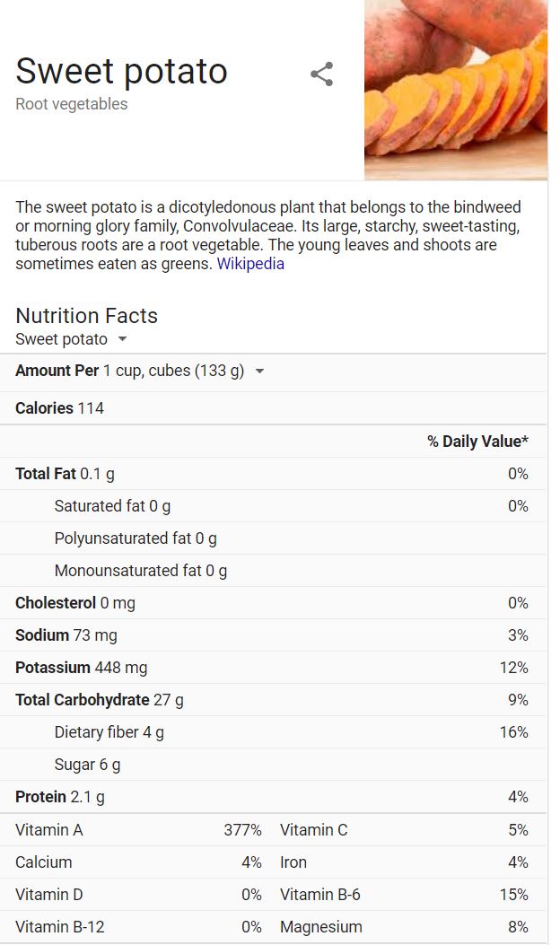Open the Amount Per serving size dropdown
Image resolution: width=560 pixels, height=945 pixels.
259,371
